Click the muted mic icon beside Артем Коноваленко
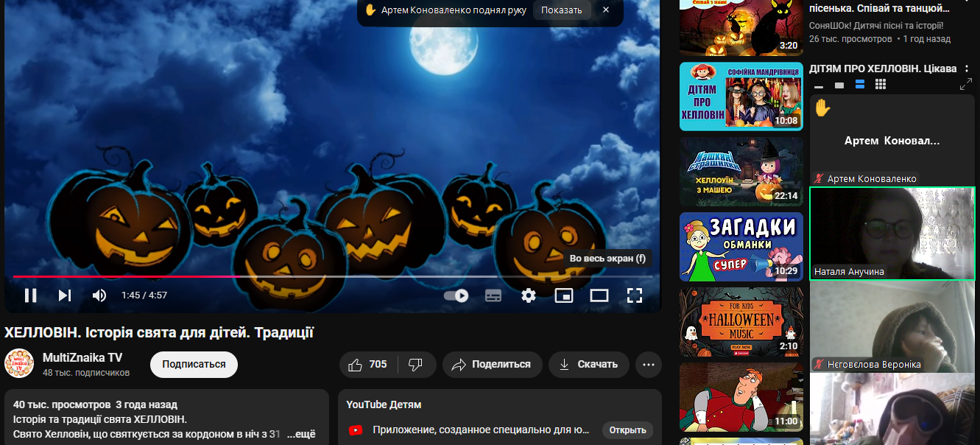Viewport: 980px width, 445px height. click(x=819, y=179)
